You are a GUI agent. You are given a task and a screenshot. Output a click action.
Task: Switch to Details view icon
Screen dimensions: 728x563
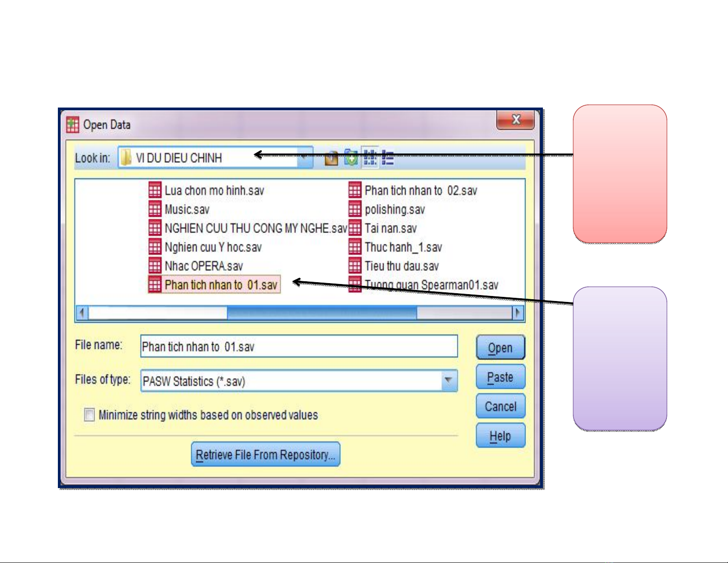tap(388, 158)
